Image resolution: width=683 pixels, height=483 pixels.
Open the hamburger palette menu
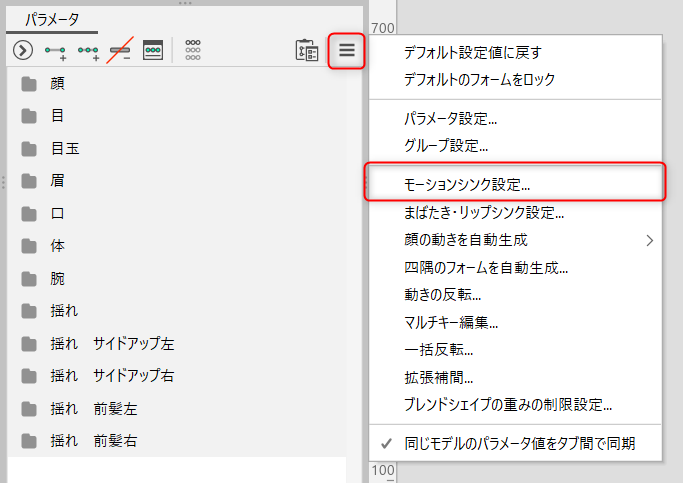[346, 50]
